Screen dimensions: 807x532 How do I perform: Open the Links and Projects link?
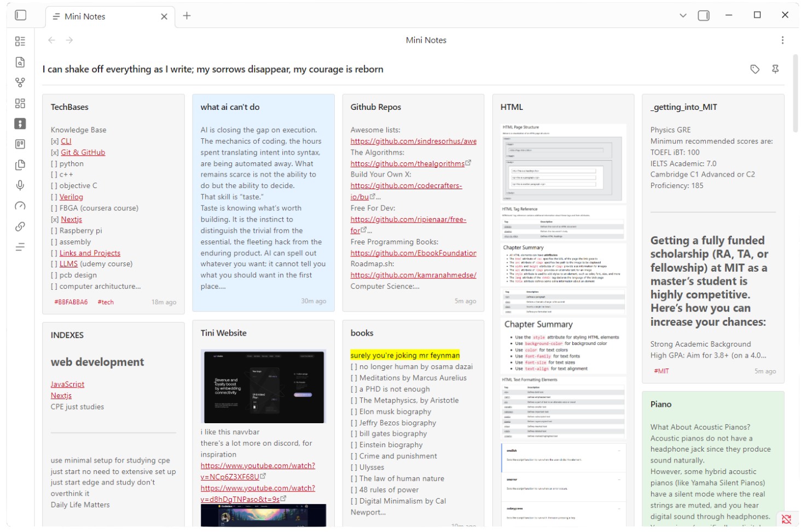pos(90,253)
